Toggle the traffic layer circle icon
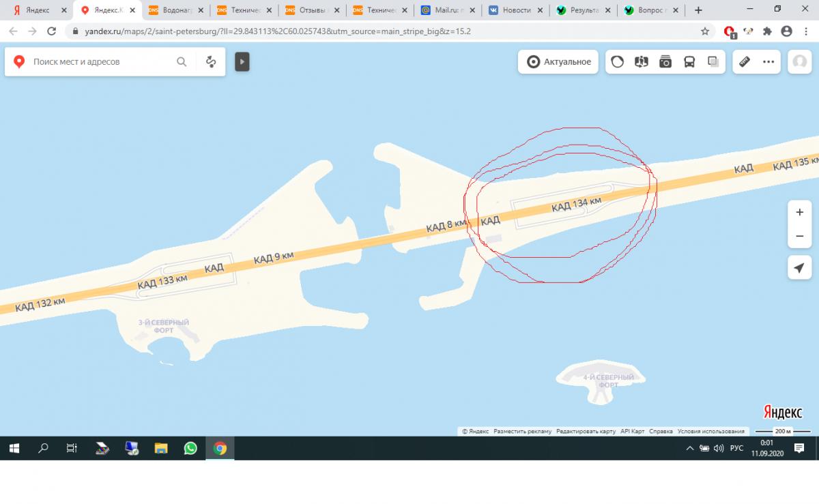Image resolution: width=819 pixels, height=504 pixels. [x=617, y=62]
